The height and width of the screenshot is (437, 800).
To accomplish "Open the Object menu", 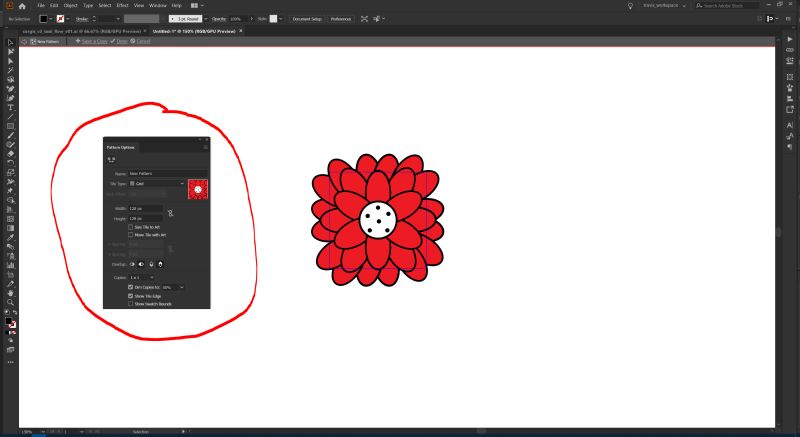I will pyautogui.click(x=70, y=6).
